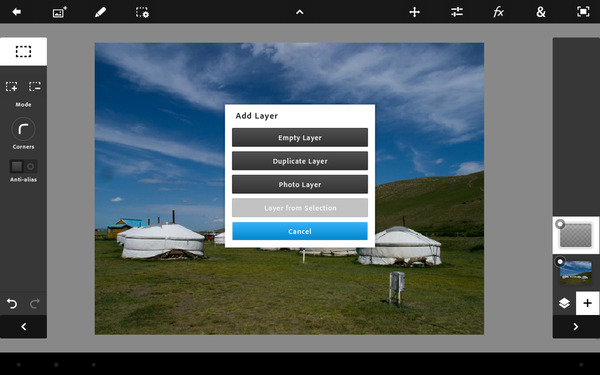Toggle visibility of the empty layer

560,224
